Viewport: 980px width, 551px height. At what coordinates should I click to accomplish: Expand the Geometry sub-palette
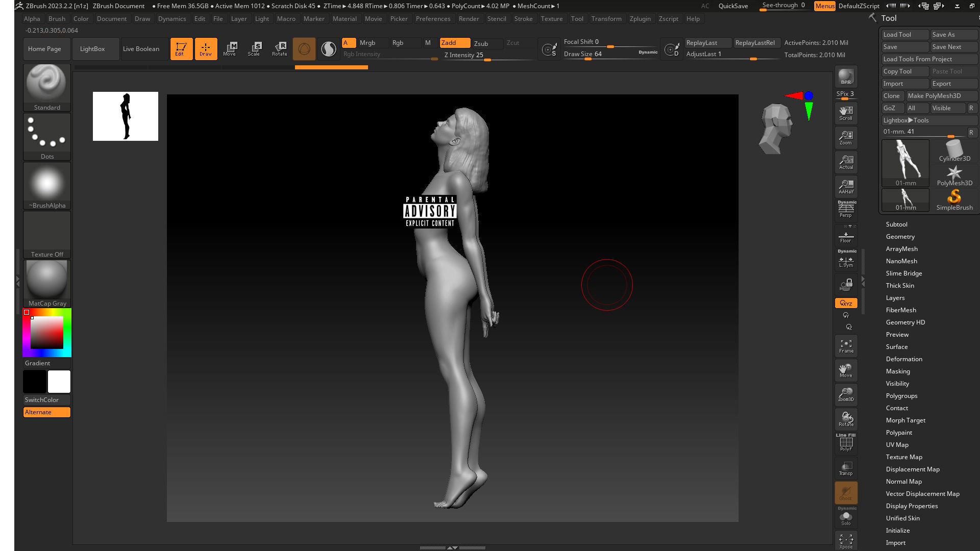coord(900,237)
